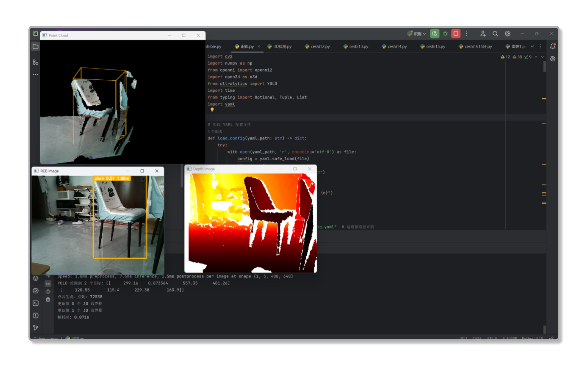Open Git version control branch icon
Screen dimensions: 588x367
coord(36,328)
